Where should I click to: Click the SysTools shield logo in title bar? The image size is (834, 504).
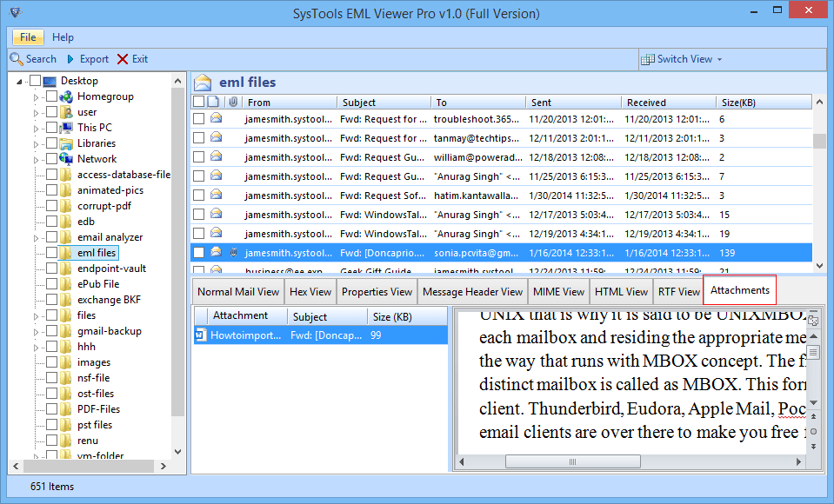16,12
